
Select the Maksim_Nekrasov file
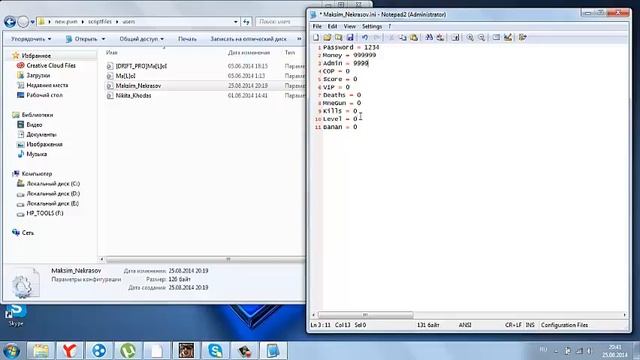tap(138, 86)
